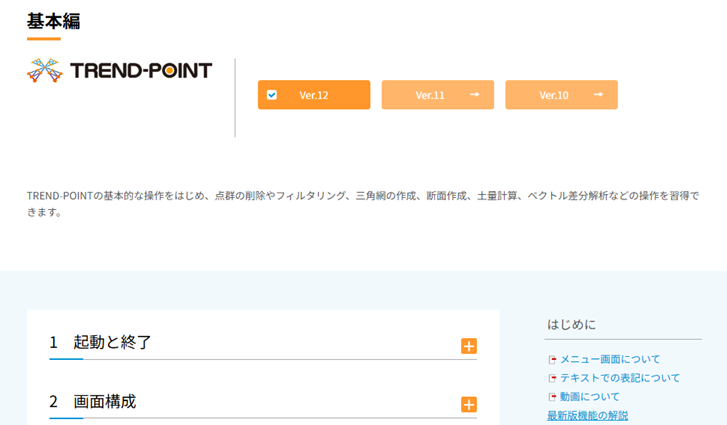Expand section 1 with its plus icon
This screenshot has width=727, height=425.
pos(468,346)
